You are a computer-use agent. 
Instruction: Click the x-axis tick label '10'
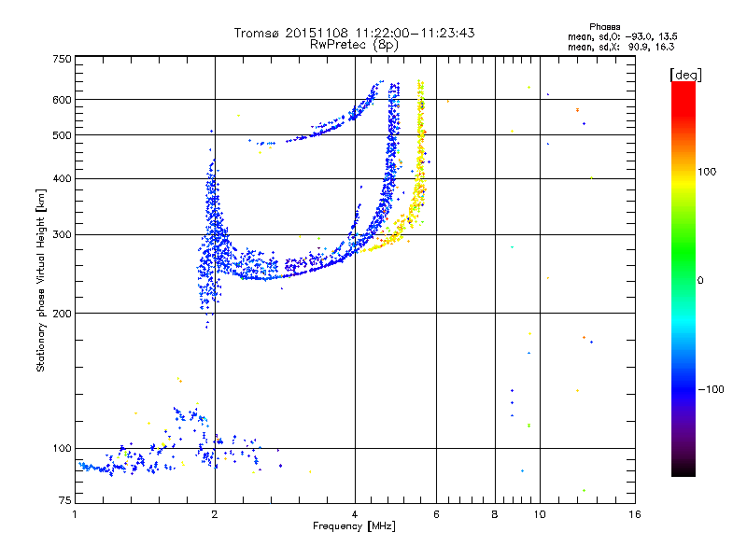tap(540, 514)
